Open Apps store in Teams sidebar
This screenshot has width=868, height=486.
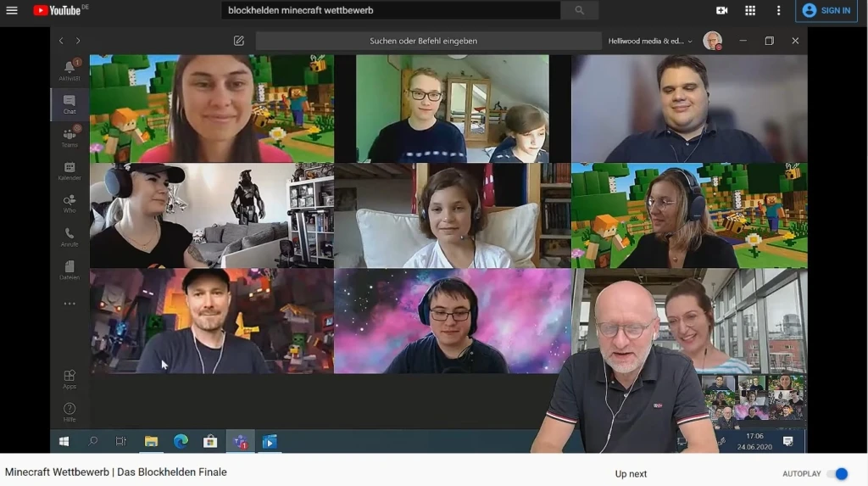coord(70,379)
